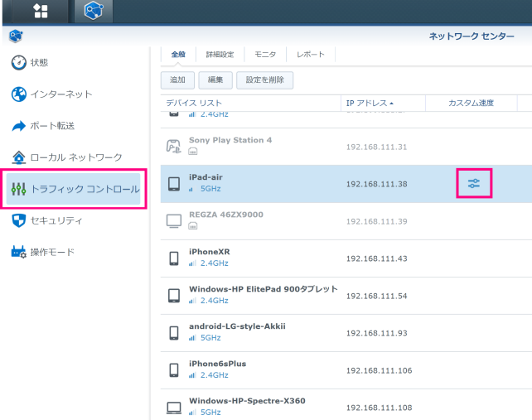Click 5GHz label under android-LG-style-Akkii

pos(210,338)
